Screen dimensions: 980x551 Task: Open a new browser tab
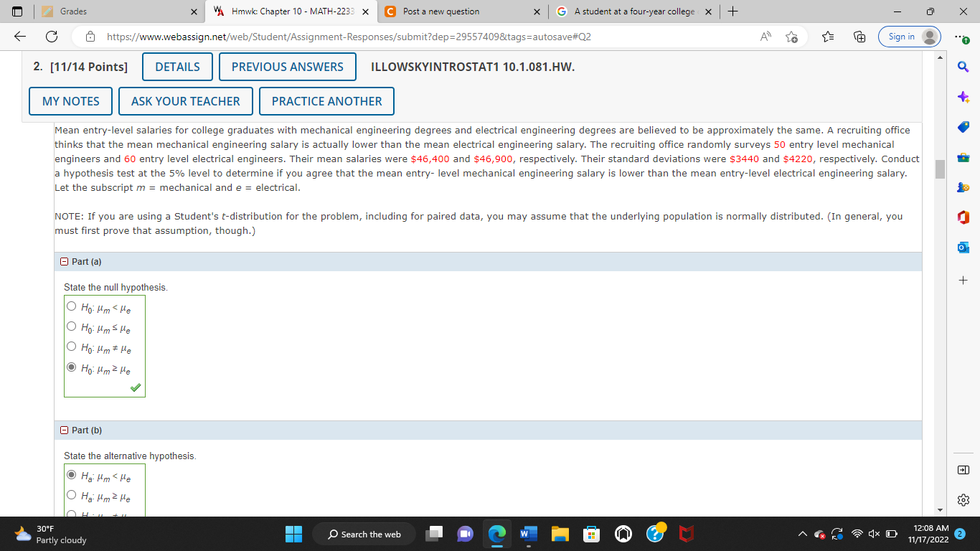coord(732,11)
